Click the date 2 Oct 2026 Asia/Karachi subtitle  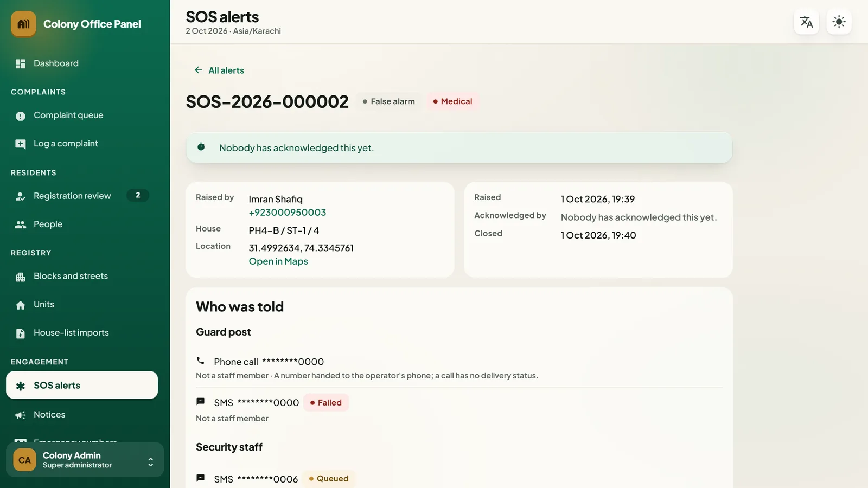tap(233, 31)
